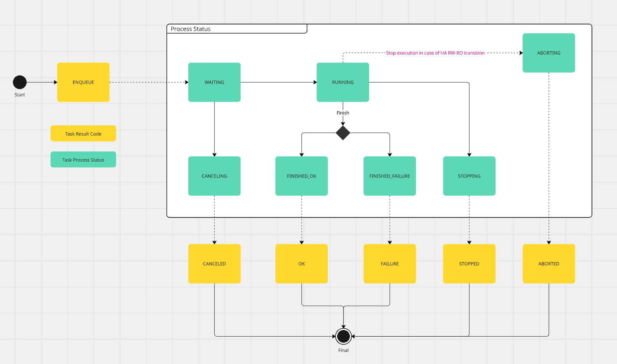
Task: Select the CANCELED result node
Action: tap(214, 264)
